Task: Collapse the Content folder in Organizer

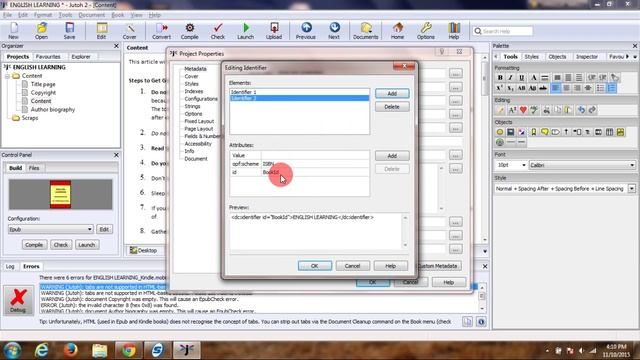Action: click(7, 76)
